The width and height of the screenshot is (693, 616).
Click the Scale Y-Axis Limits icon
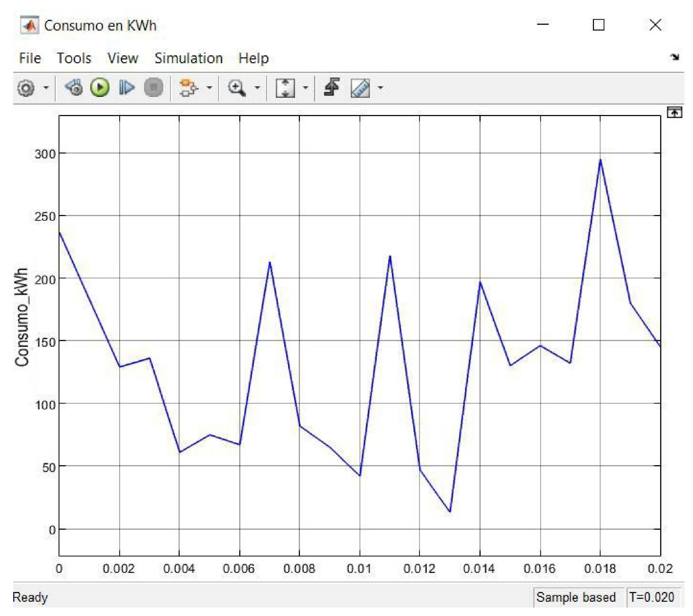pos(285,88)
